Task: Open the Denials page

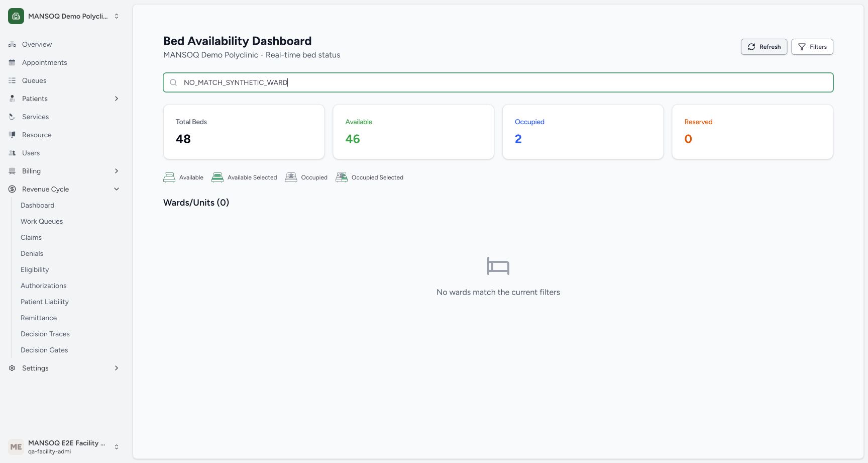Action: (32, 253)
